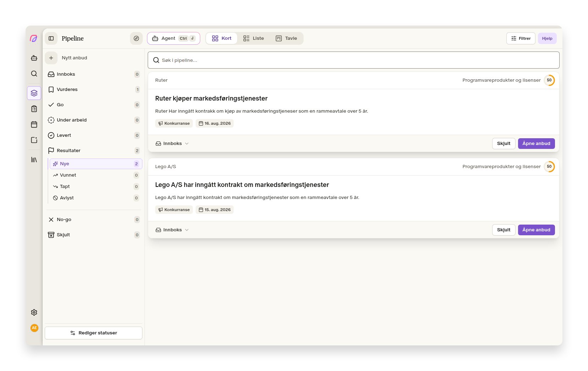Open Under arbeid status
This screenshot has height=371, width=588.
(x=94, y=120)
